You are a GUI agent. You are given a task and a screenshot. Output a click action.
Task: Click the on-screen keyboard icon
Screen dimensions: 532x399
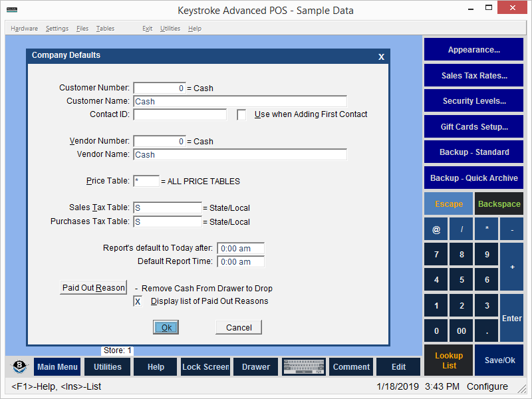304,367
